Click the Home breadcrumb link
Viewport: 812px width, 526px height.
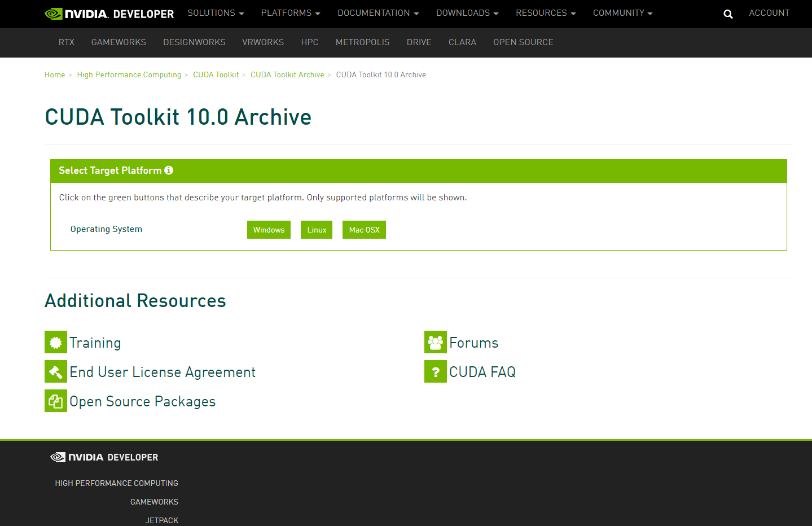[x=55, y=74]
